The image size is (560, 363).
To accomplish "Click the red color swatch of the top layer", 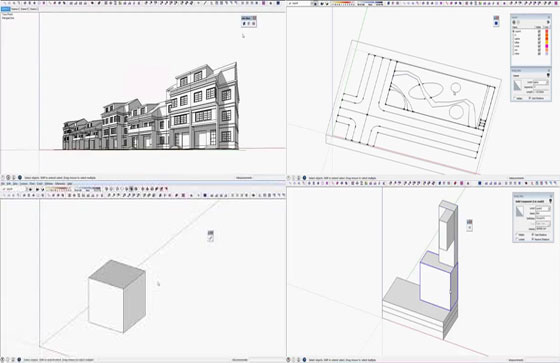I will [x=547, y=31].
